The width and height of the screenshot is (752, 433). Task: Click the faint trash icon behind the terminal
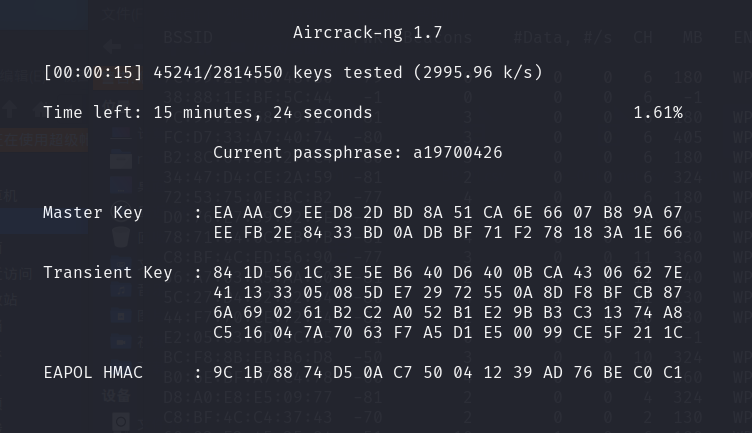121,238
